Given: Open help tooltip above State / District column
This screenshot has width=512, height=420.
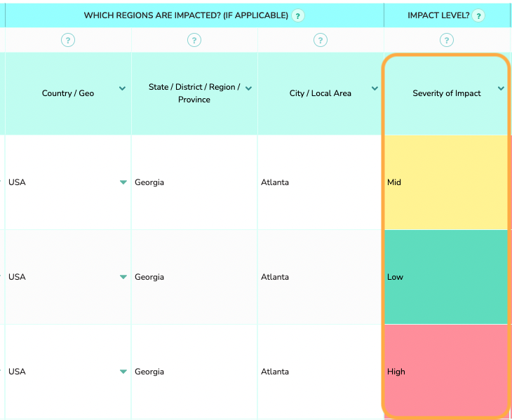Looking at the screenshot, I should click(x=194, y=40).
